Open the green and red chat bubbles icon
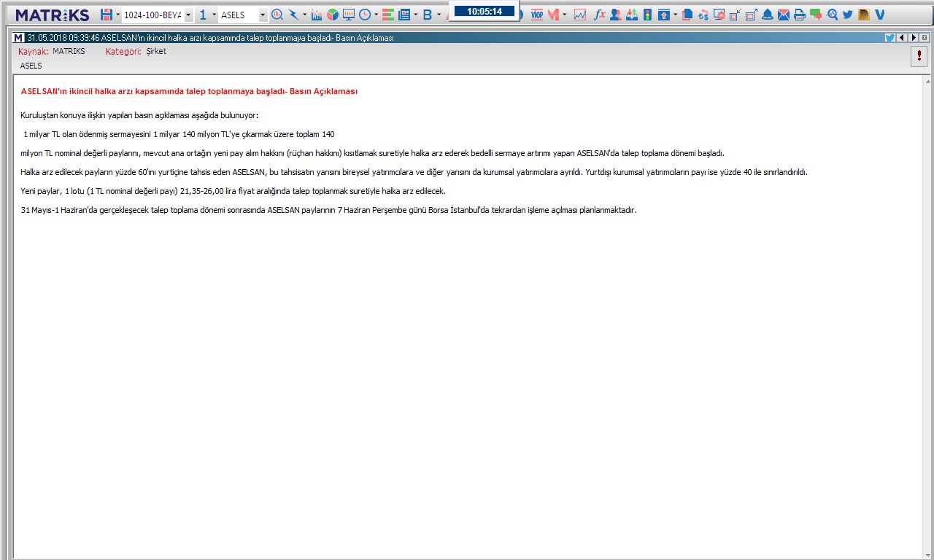 coord(816,15)
